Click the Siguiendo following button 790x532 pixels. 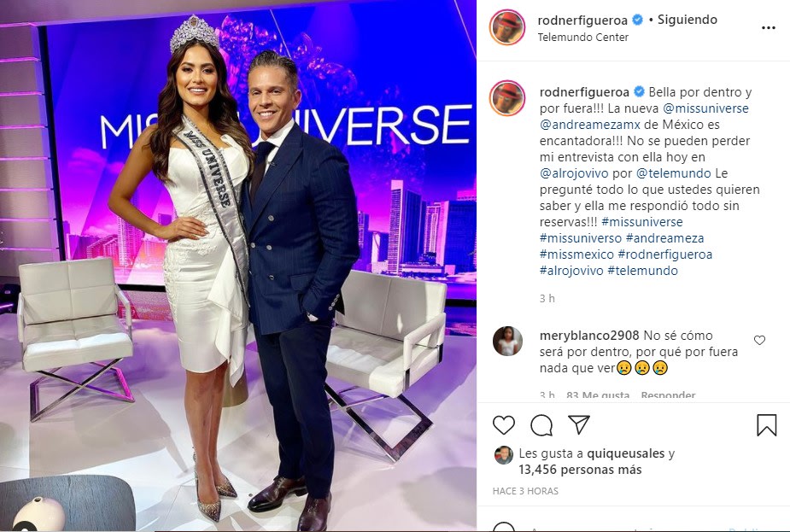[688, 20]
